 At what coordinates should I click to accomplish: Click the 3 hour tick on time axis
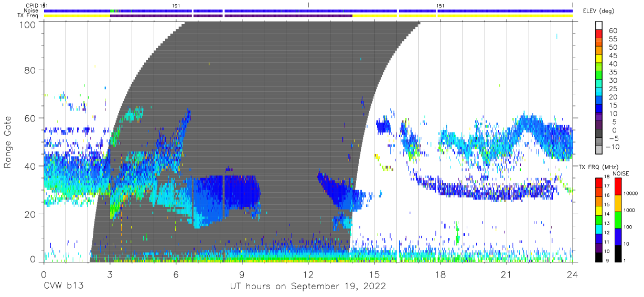pyautogui.click(x=110, y=274)
